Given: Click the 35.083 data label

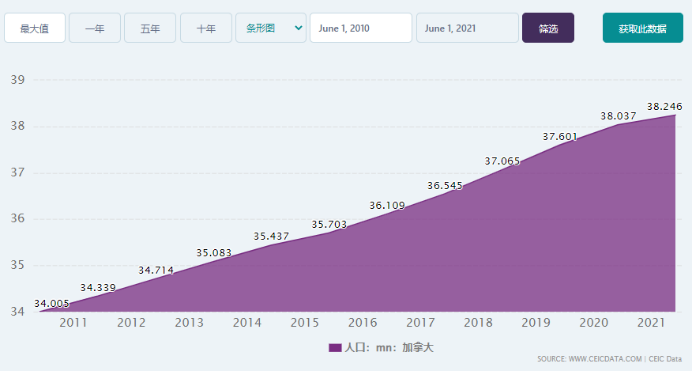Looking at the screenshot, I should point(214,253).
